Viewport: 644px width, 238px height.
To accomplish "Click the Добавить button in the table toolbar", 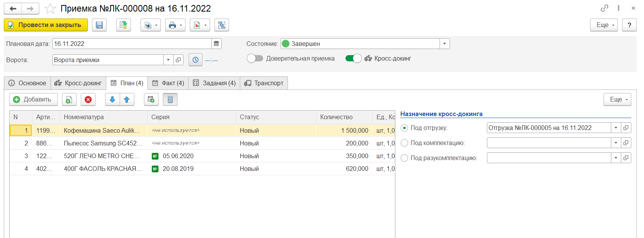I will (x=33, y=100).
